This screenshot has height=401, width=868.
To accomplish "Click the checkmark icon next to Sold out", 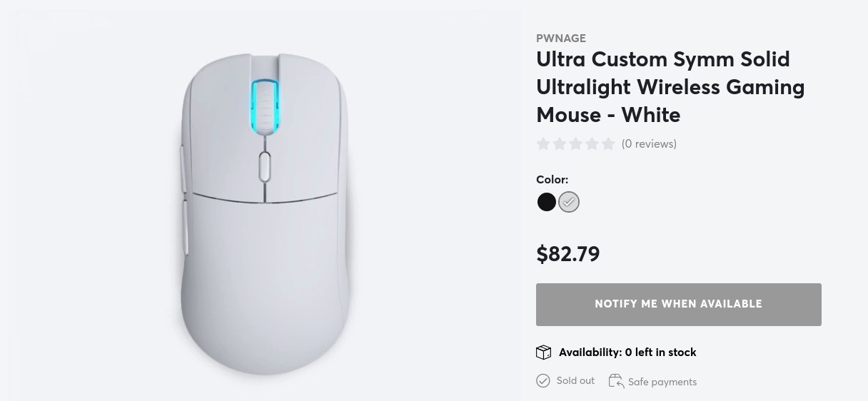I will pyautogui.click(x=543, y=381).
